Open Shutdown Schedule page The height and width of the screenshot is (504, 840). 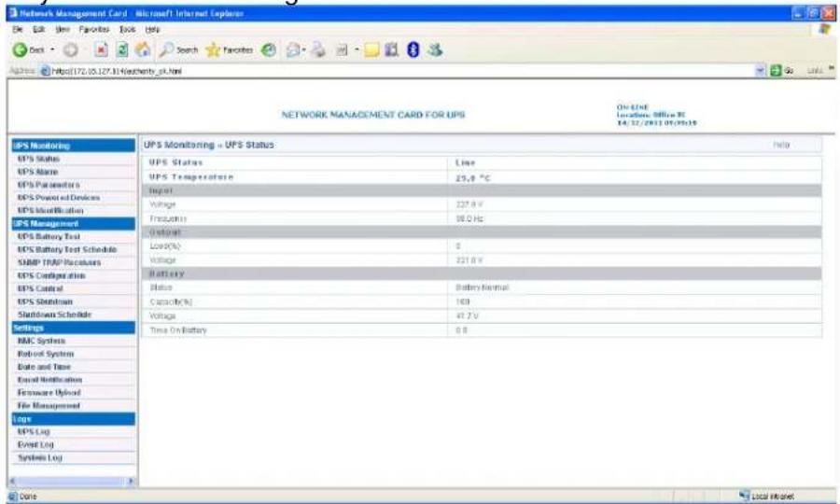pyautogui.click(x=55, y=315)
